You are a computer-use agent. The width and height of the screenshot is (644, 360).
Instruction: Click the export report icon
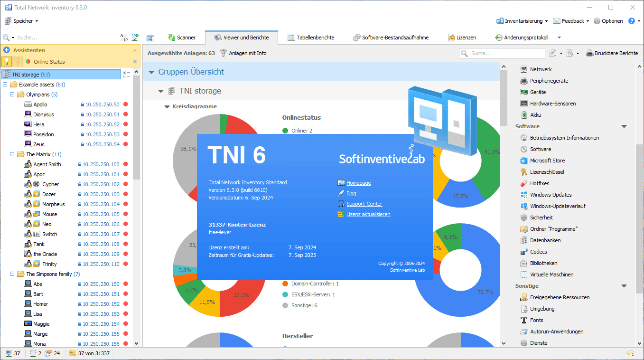click(570, 53)
